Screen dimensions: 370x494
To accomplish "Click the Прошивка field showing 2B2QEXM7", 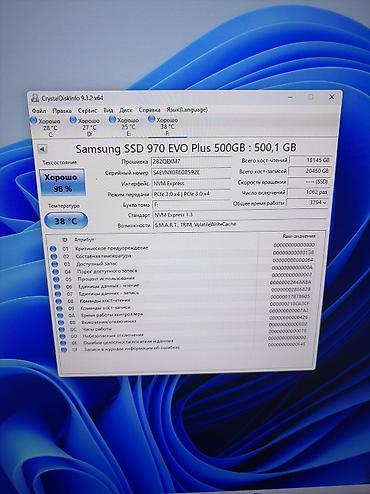I will point(191,162).
